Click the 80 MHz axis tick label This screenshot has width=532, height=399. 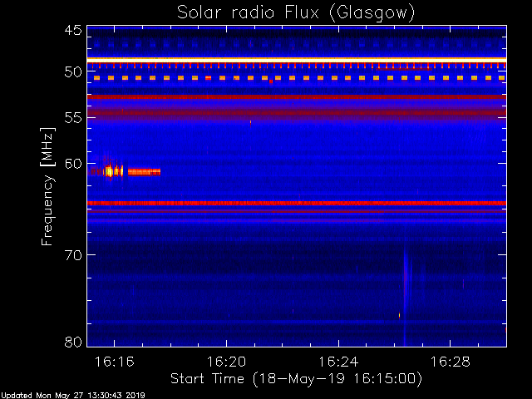coord(73,342)
